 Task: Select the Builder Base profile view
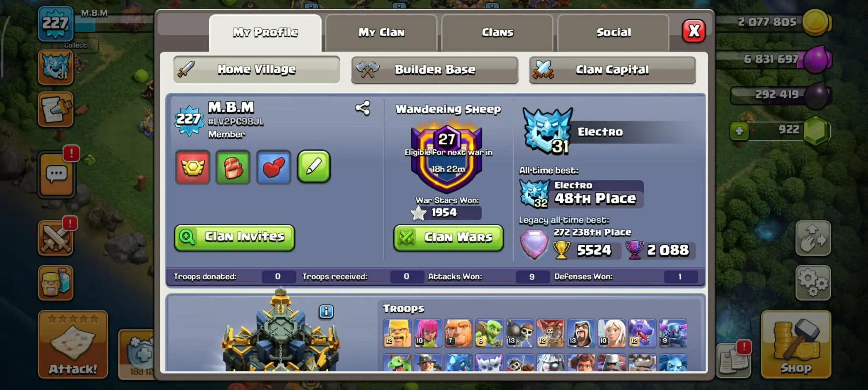[x=434, y=69]
